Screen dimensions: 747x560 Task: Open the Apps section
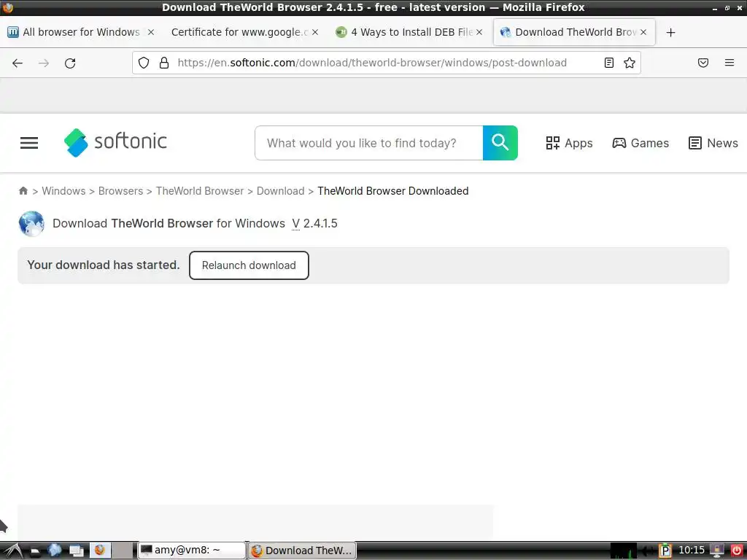(569, 143)
